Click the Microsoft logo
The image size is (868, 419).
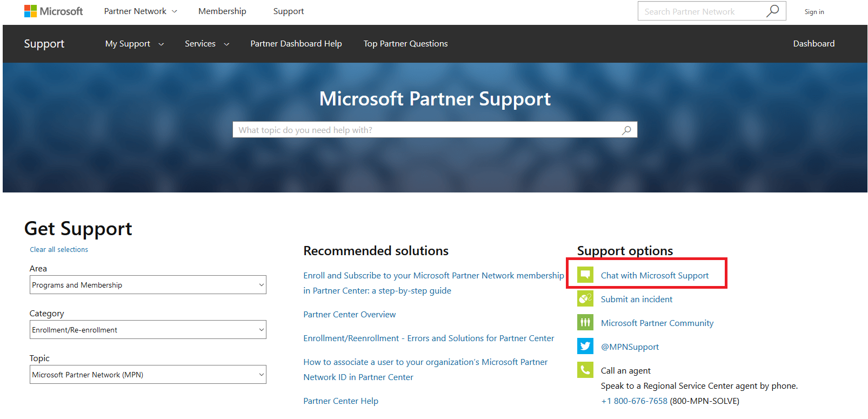coord(54,11)
